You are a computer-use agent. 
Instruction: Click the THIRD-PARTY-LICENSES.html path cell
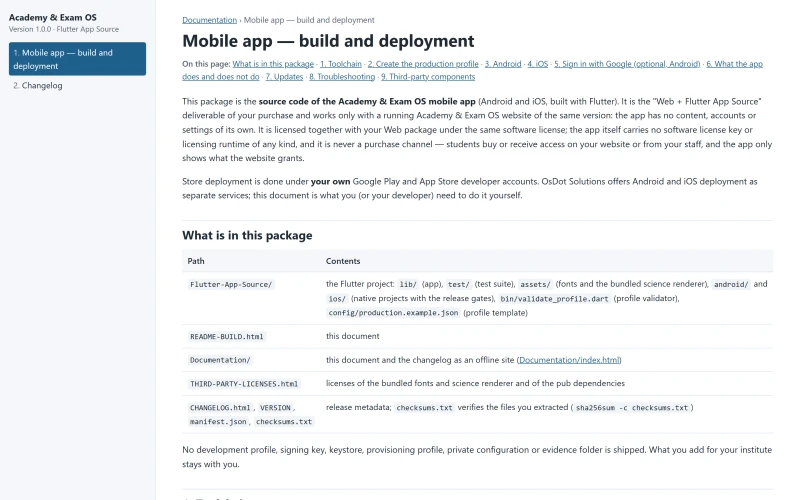pos(244,384)
